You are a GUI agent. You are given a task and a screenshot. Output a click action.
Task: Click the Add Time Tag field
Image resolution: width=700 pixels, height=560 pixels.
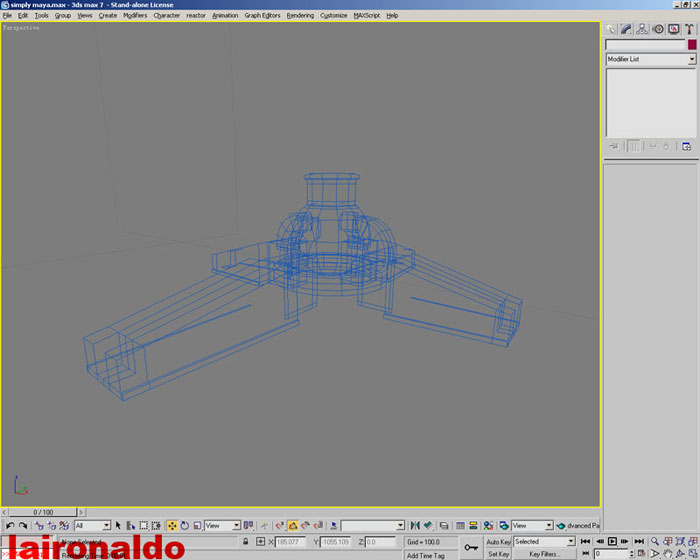pyautogui.click(x=426, y=555)
